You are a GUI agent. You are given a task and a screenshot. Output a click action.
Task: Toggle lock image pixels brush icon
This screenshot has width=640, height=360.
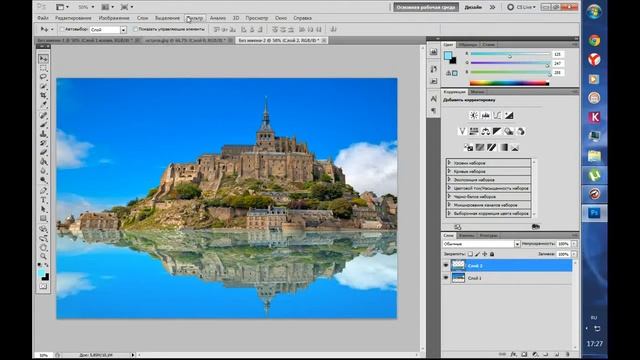[478, 254]
